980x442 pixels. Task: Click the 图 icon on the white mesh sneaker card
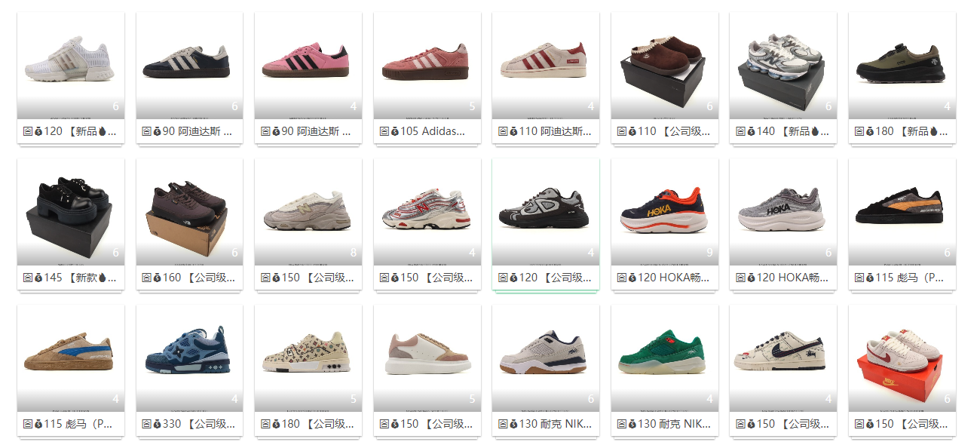(x=28, y=131)
